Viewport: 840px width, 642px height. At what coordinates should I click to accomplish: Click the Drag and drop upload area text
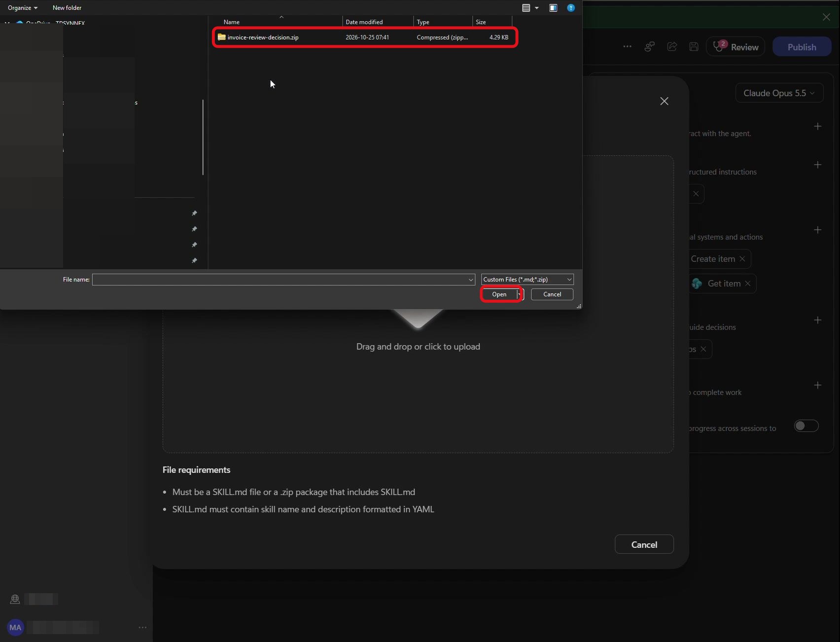pyautogui.click(x=418, y=347)
